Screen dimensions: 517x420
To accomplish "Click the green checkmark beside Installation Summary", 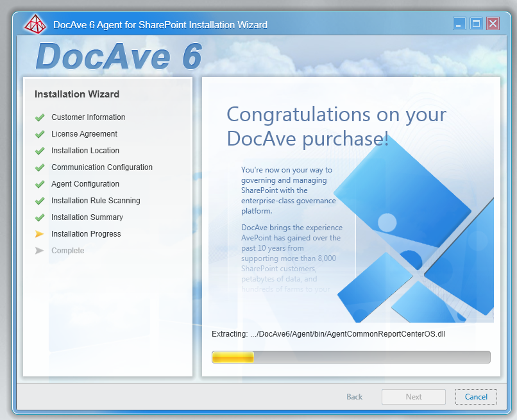I will pos(40,217).
